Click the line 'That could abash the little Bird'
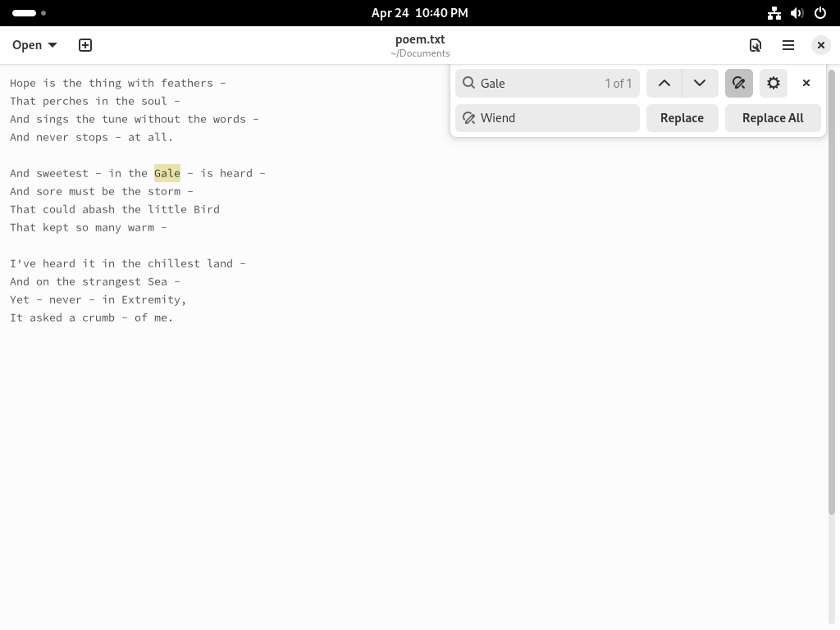Image resolution: width=840 pixels, height=630 pixels. pos(115,209)
